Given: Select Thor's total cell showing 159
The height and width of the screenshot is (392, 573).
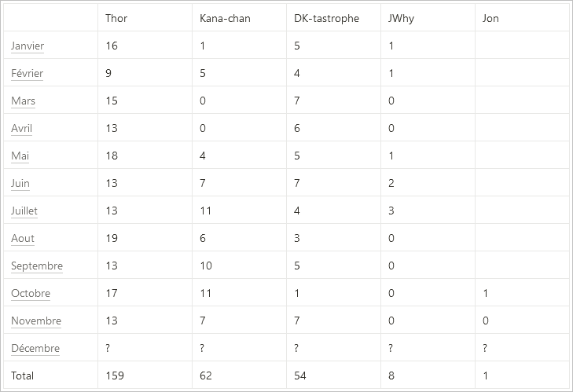Looking at the screenshot, I should point(116,376).
